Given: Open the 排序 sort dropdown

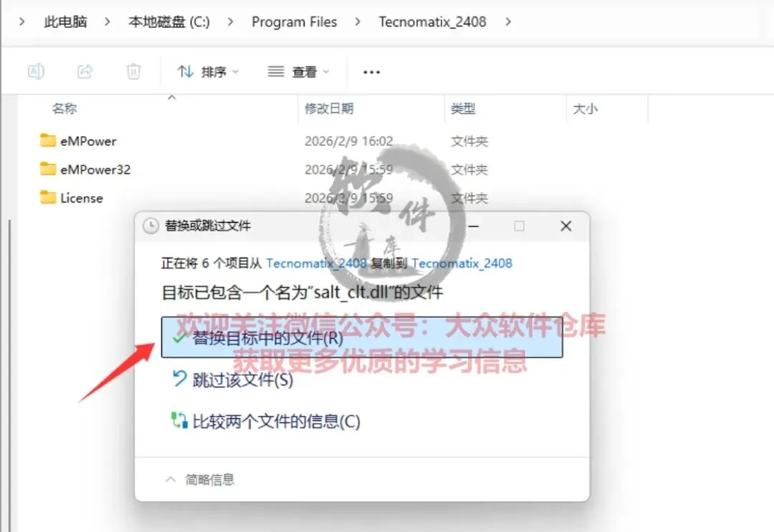Looking at the screenshot, I should 208,72.
